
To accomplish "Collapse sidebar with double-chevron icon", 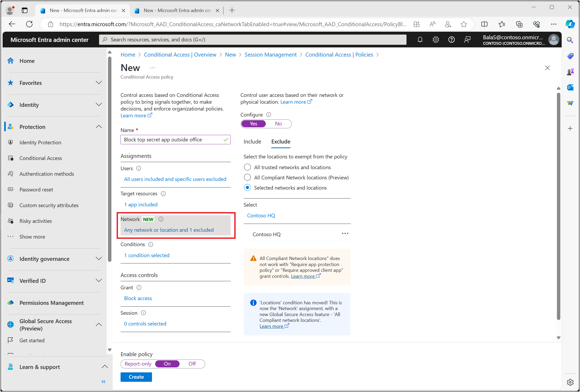I will click(104, 382).
